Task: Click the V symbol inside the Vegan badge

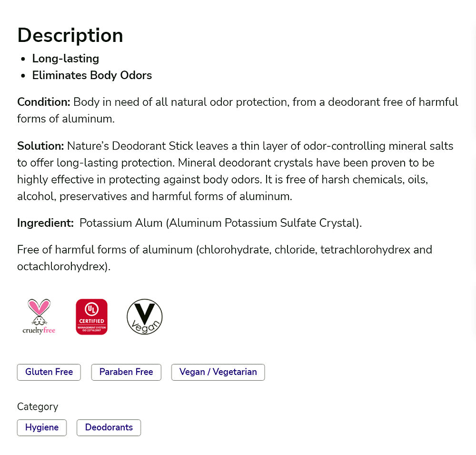Action: 144,313
